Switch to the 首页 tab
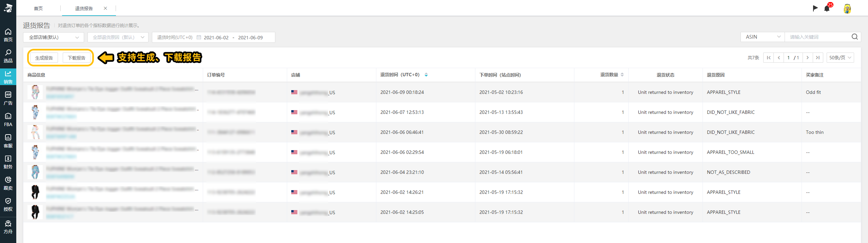Viewport: 868px width, 243px height. click(x=38, y=8)
